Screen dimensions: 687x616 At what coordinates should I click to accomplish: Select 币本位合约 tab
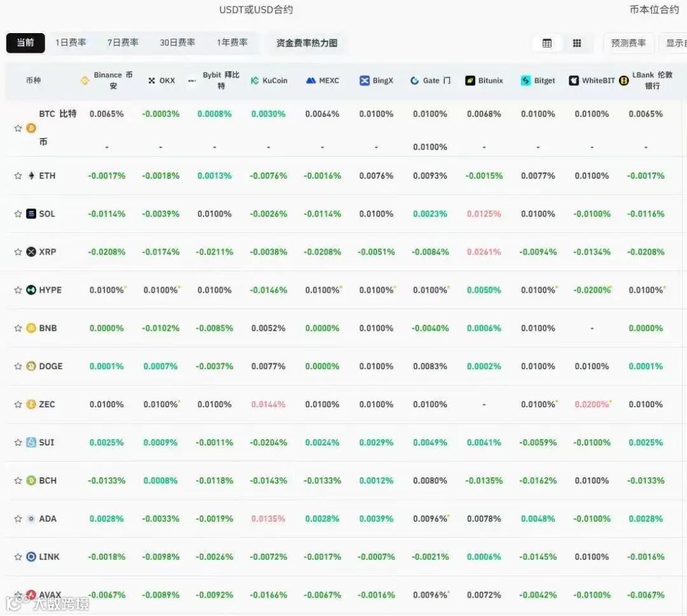(x=654, y=10)
